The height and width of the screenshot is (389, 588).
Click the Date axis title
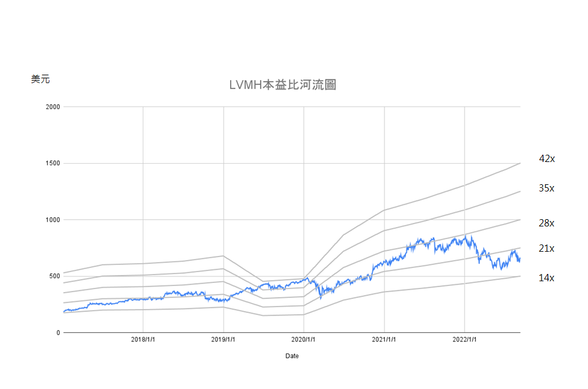point(292,356)
